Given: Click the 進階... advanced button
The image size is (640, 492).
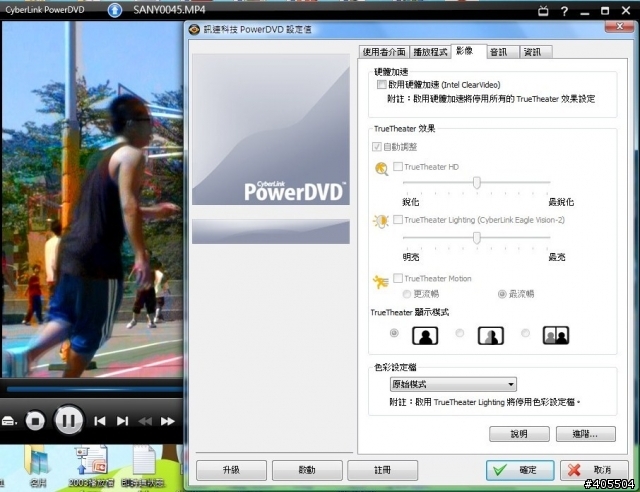Looking at the screenshot, I should click(x=586, y=434).
